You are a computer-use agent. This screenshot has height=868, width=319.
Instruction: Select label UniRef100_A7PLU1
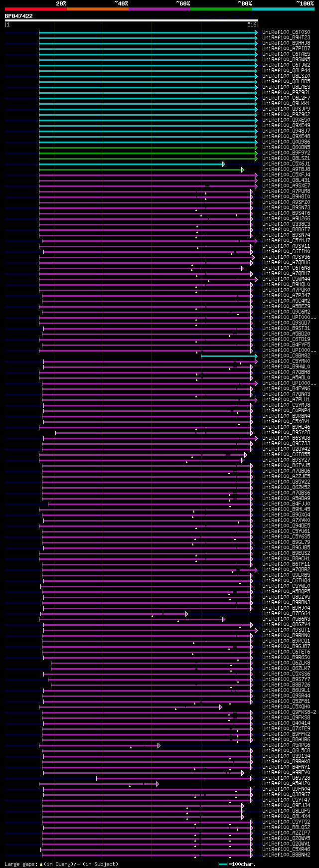point(286,400)
